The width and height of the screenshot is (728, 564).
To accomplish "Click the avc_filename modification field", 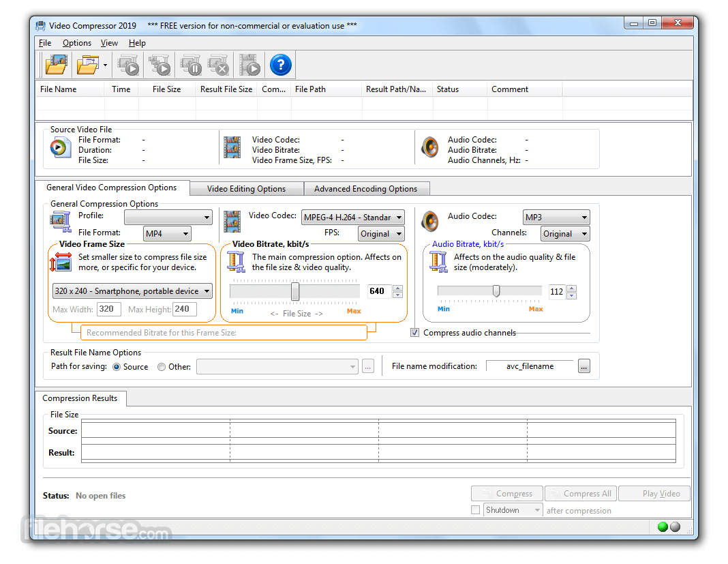I will [530, 366].
